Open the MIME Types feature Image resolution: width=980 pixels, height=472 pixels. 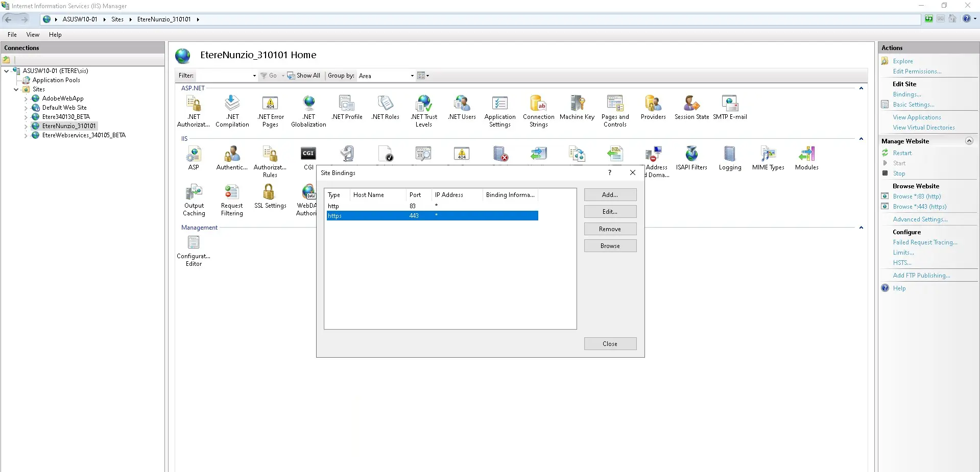pyautogui.click(x=768, y=158)
